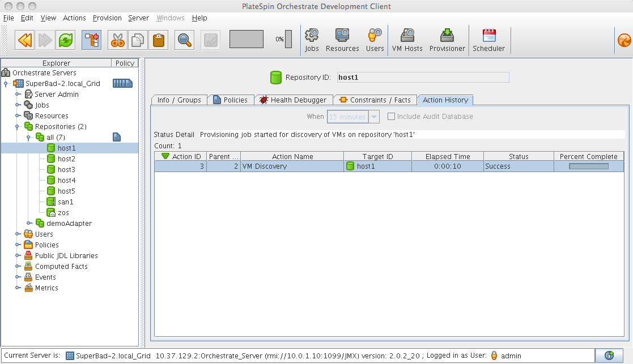Open the Server menu
Screen dimensions: 633x364
pyautogui.click(x=138, y=18)
